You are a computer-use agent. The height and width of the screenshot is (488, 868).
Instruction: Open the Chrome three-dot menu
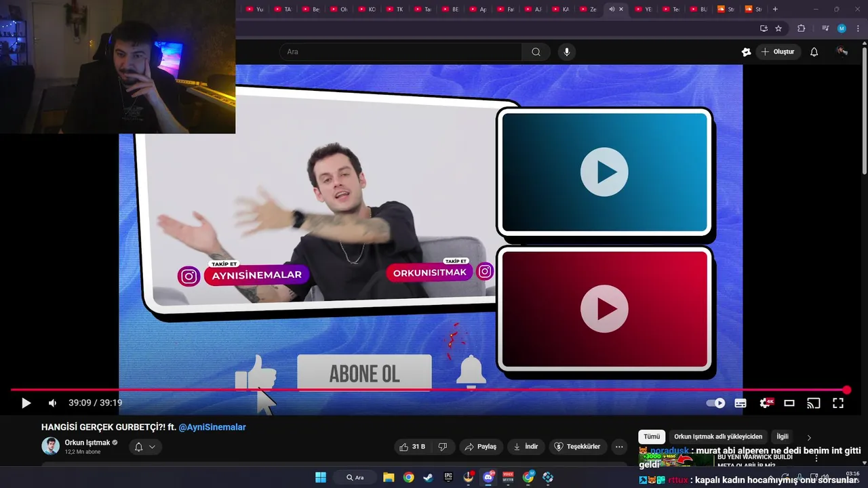[x=858, y=28]
